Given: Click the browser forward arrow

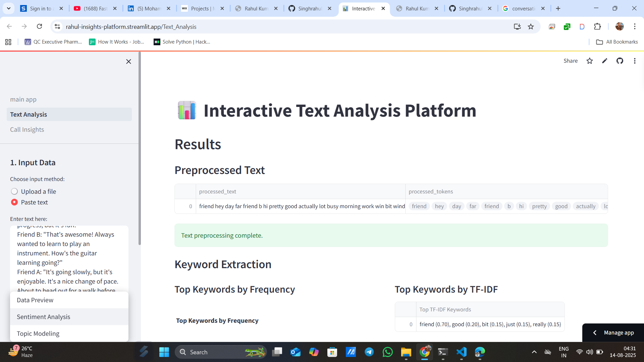Looking at the screenshot, I should (x=24, y=26).
